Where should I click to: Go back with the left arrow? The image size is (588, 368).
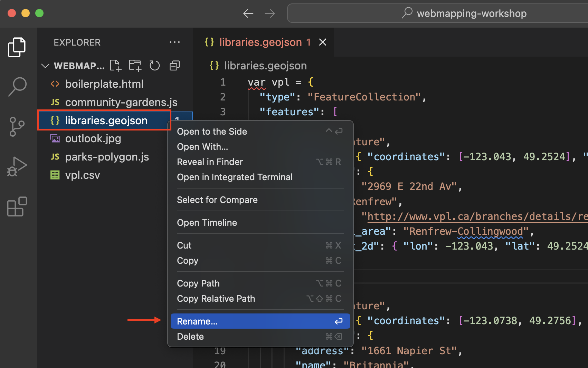248,13
